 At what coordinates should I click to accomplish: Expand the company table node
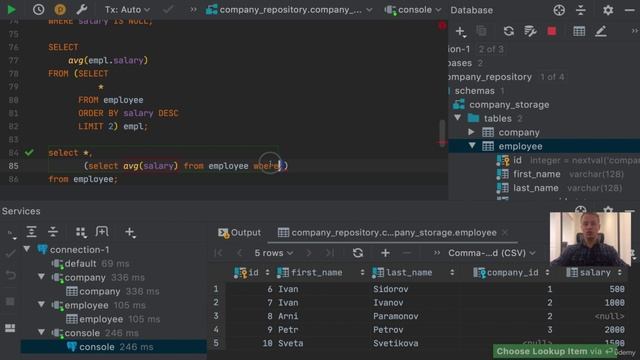[x=471, y=132]
